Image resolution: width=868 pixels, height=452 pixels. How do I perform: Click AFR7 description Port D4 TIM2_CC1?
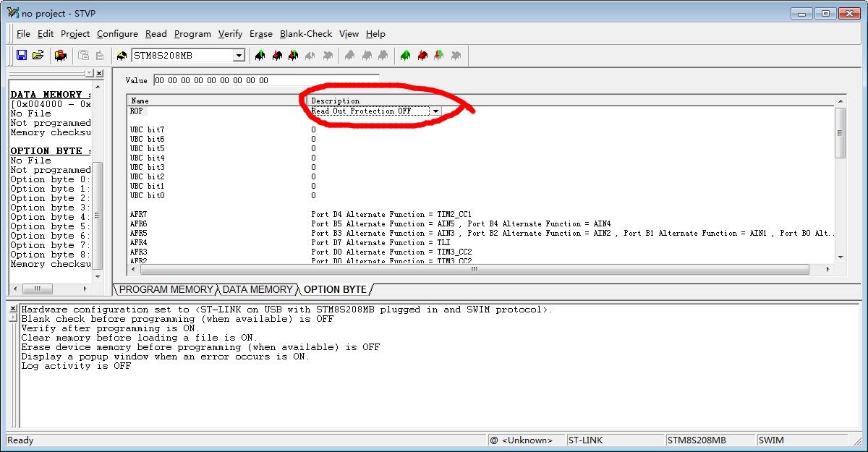click(x=391, y=215)
